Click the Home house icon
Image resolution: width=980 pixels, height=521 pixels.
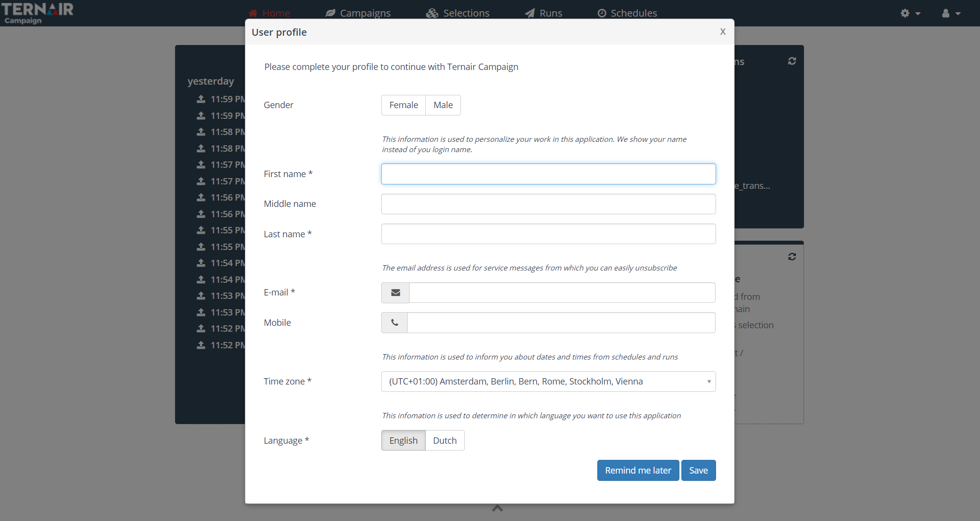click(x=253, y=13)
